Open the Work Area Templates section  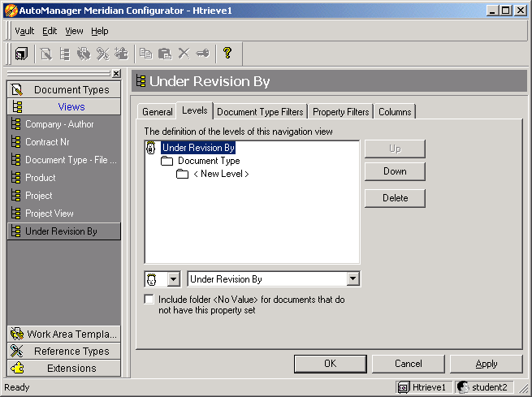(64, 334)
